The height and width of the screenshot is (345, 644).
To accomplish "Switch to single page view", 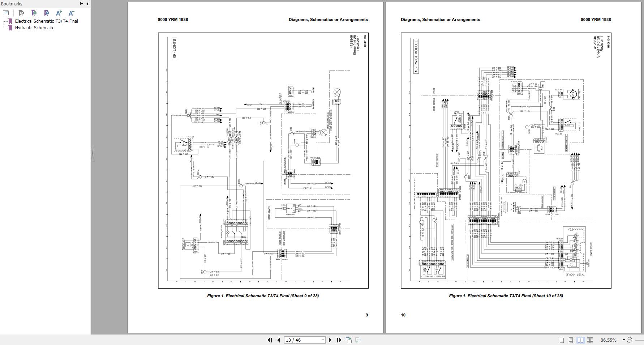I will point(562,340).
